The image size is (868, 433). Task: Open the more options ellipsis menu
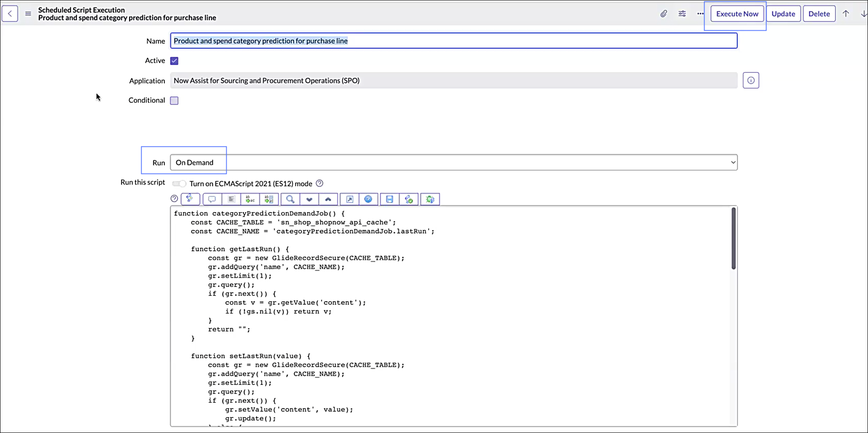click(700, 14)
